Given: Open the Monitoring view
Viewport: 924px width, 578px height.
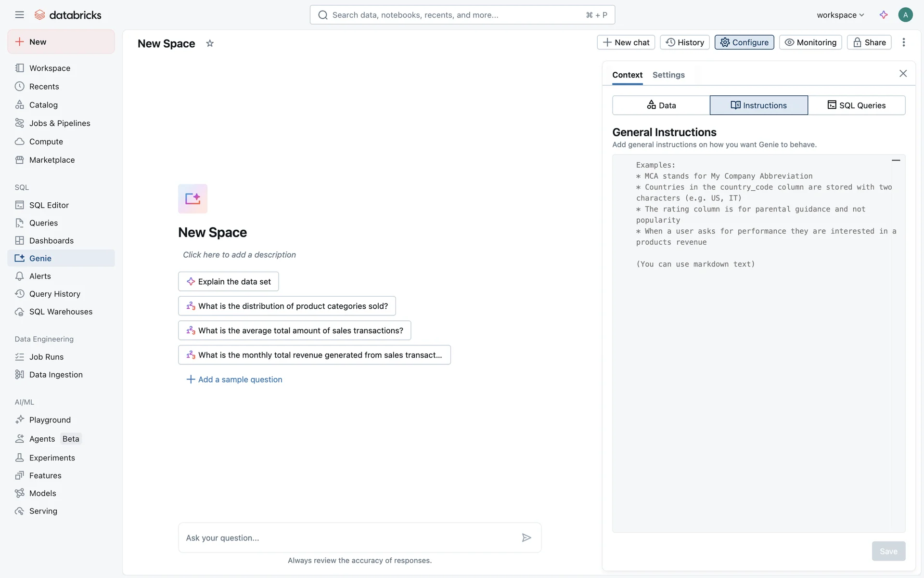Looking at the screenshot, I should tap(810, 42).
